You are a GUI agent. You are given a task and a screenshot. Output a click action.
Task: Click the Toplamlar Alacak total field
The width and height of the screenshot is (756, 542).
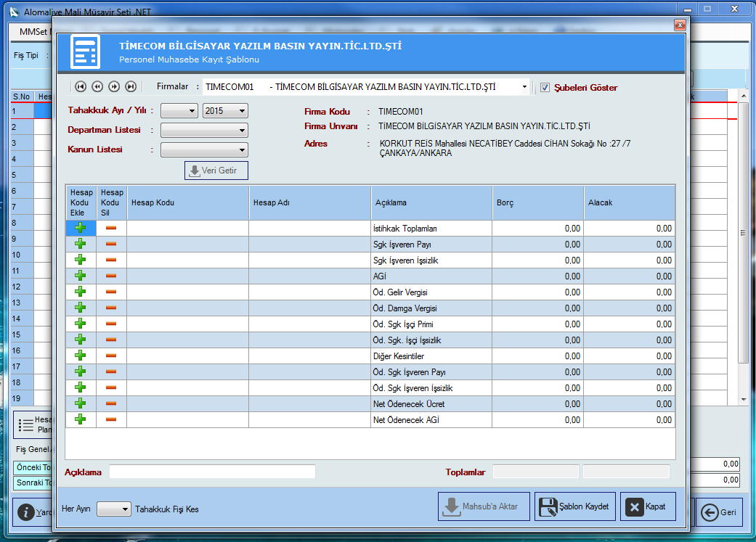[x=626, y=472]
